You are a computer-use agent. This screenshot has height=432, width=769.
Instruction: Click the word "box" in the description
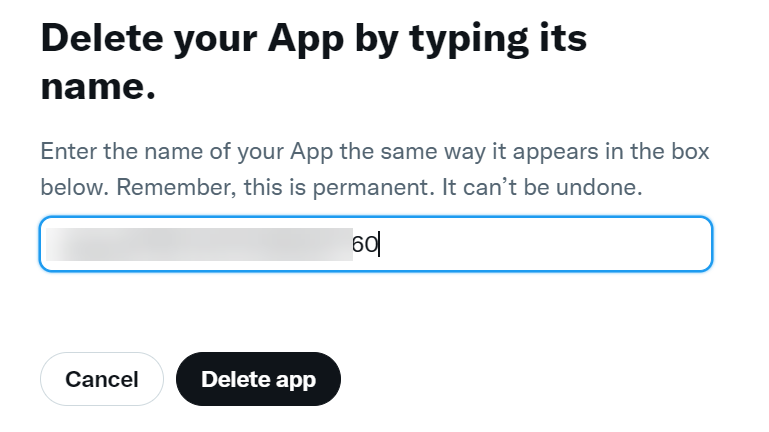[689, 153]
